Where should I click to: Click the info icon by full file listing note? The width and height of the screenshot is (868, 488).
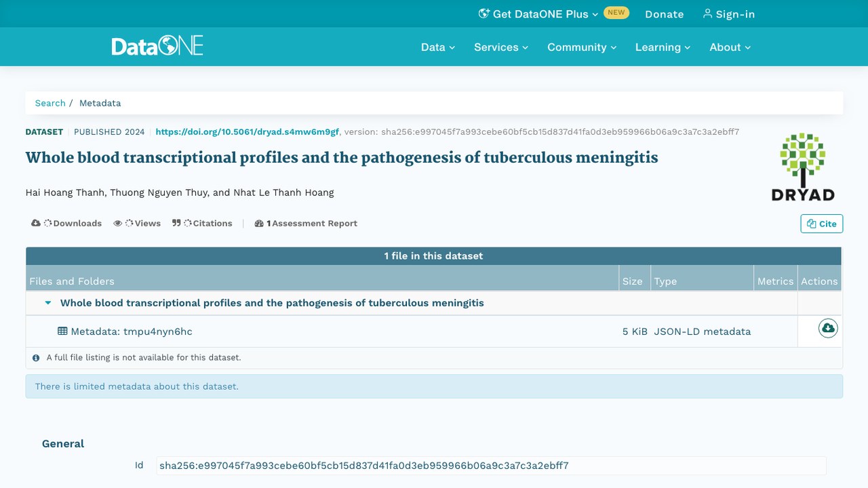36,358
